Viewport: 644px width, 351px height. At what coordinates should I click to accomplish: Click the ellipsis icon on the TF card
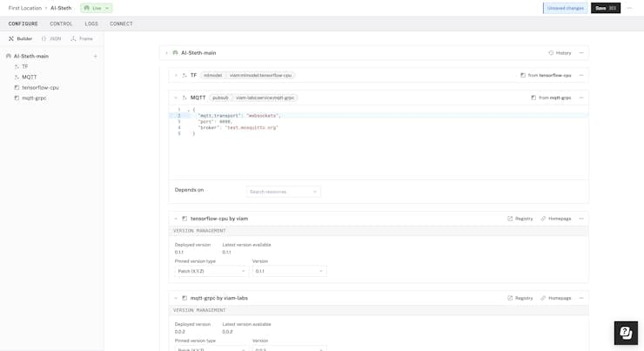pyautogui.click(x=581, y=76)
